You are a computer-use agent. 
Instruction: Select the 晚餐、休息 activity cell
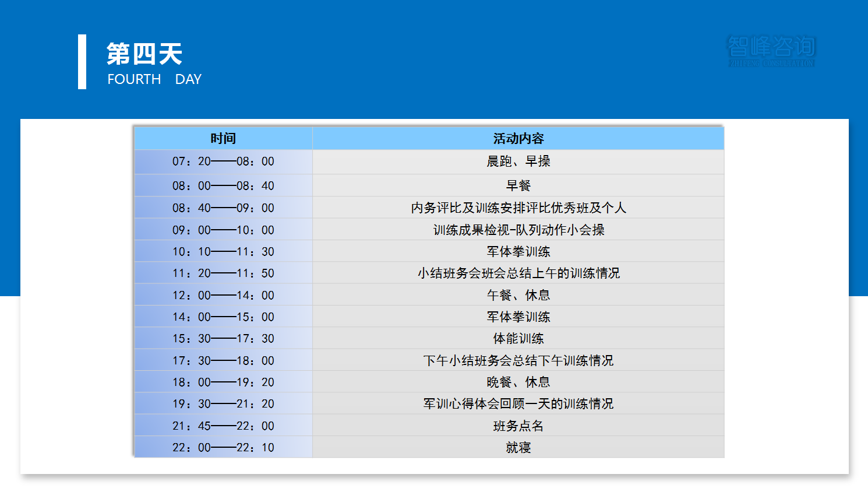(518, 382)
